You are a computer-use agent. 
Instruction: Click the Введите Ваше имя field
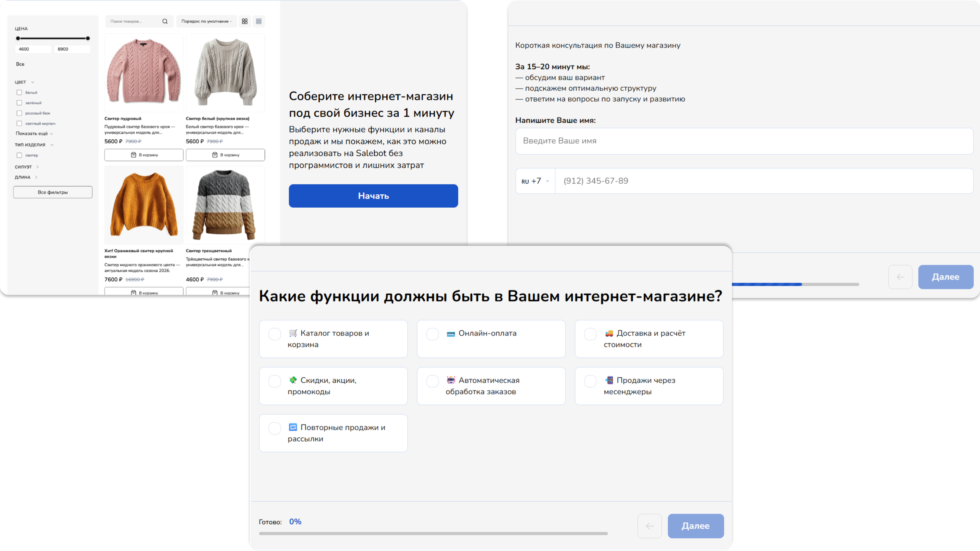[x=744, y=141]
